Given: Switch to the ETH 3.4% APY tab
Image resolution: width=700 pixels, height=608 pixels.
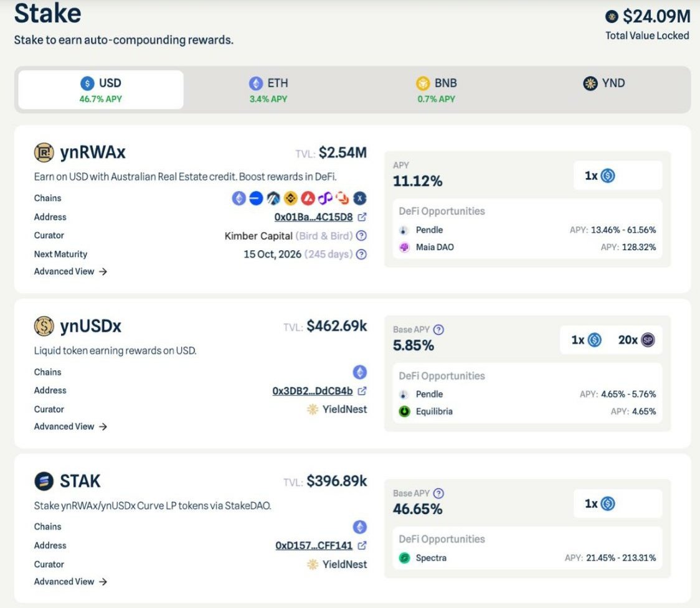Looking at the screenshot, I should [268, 90].
